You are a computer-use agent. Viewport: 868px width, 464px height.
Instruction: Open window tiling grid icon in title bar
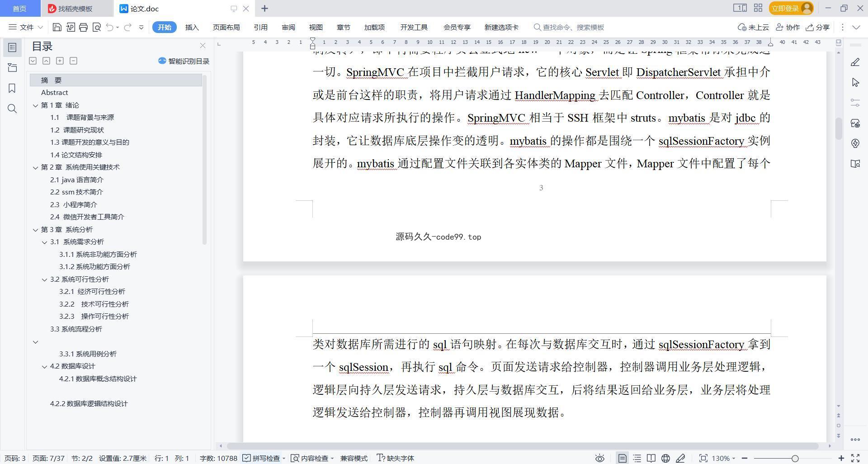758,8
